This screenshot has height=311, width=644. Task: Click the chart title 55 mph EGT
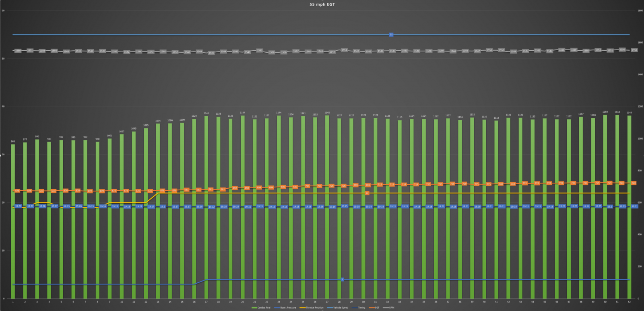point(322,4)
